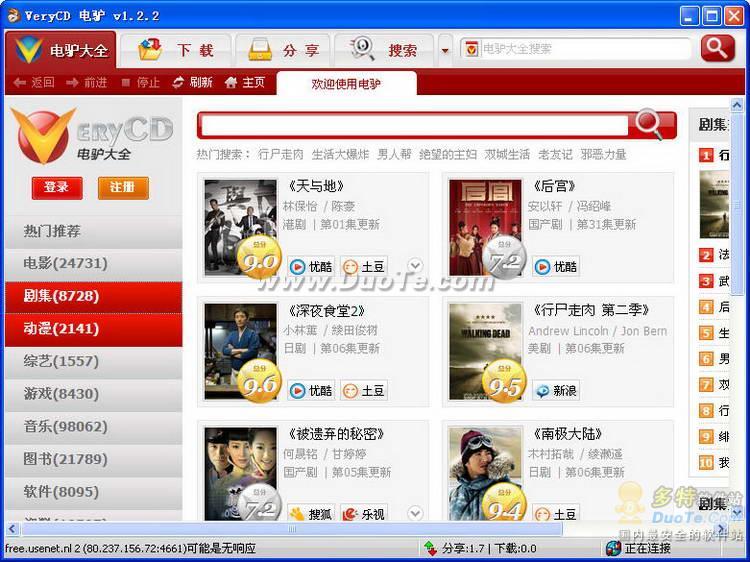This screenshot has width=750, height=562.
Task: Play 《后宫》 on 优酷
Action: tap(555, 266)
